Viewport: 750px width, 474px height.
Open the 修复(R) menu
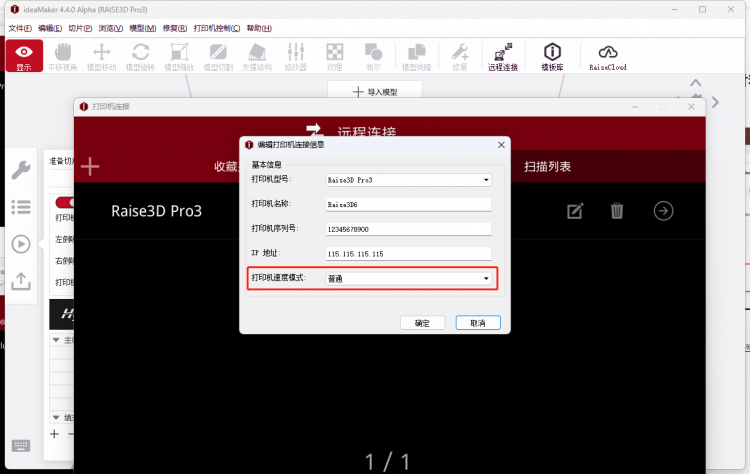[175, 28]
